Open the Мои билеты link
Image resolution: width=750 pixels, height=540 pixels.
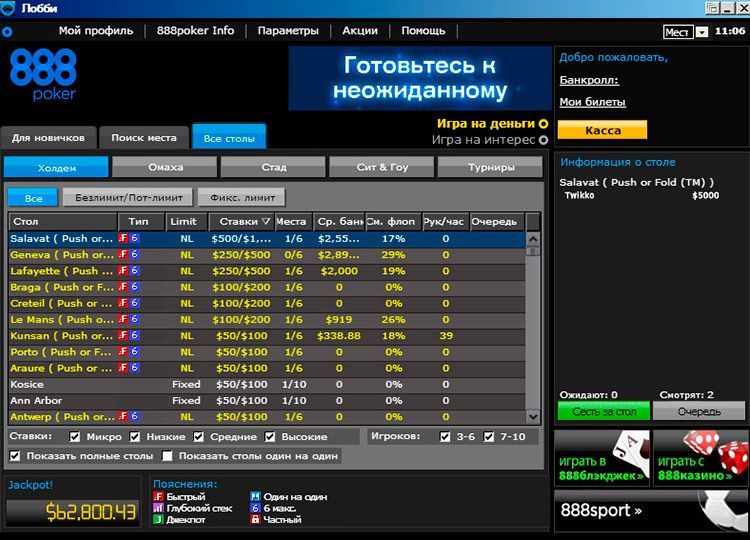tap(592, 102)
